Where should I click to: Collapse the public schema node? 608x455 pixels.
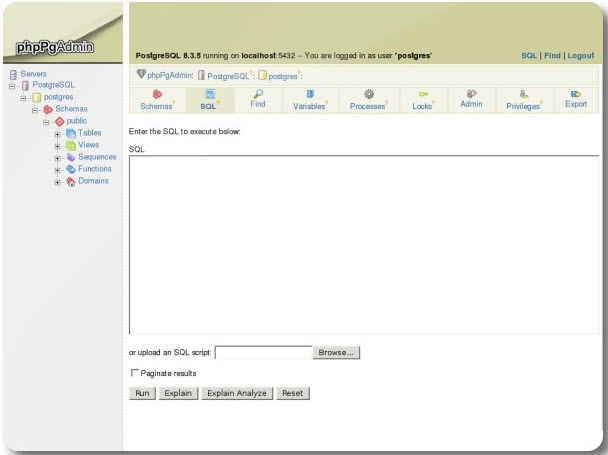pos(46,122)
